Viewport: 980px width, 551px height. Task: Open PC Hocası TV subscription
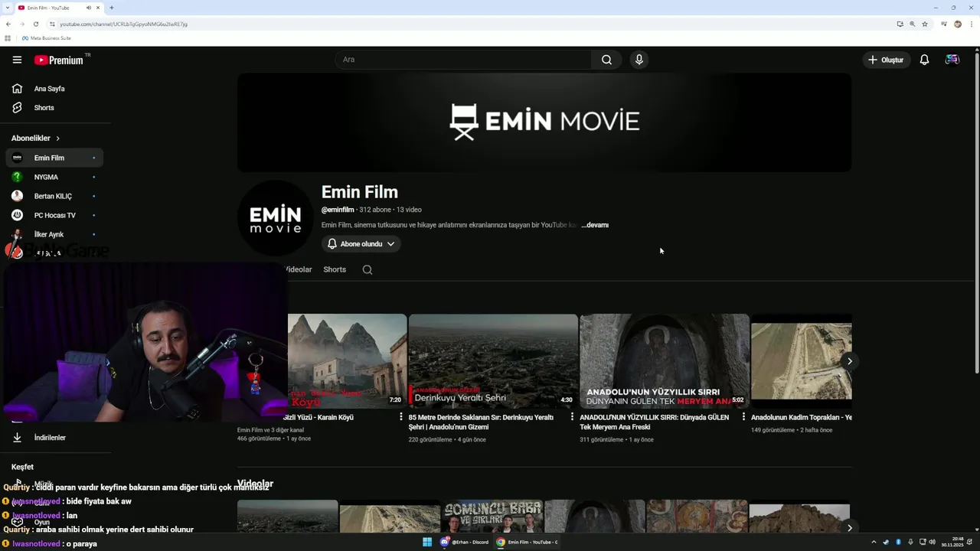pos(54,215)
